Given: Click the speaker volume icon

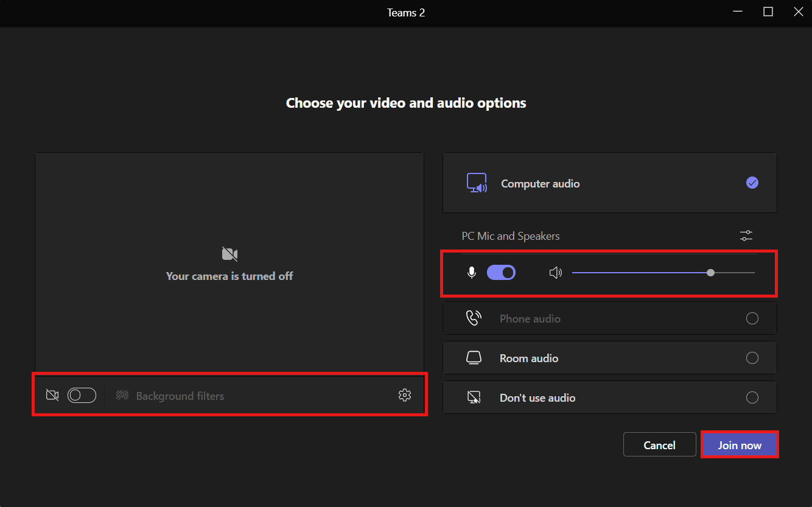Looking at the screenshot, I should click(555, 273).
